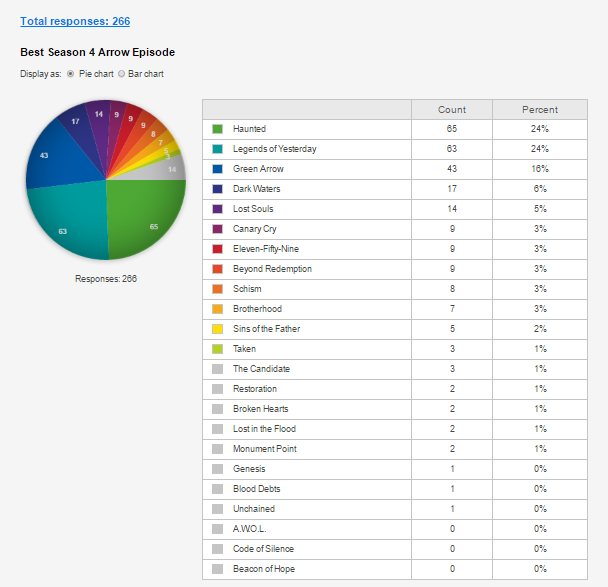Click the count 43 in Green Arrow row

pyautogui.click(x=452, y=169)
